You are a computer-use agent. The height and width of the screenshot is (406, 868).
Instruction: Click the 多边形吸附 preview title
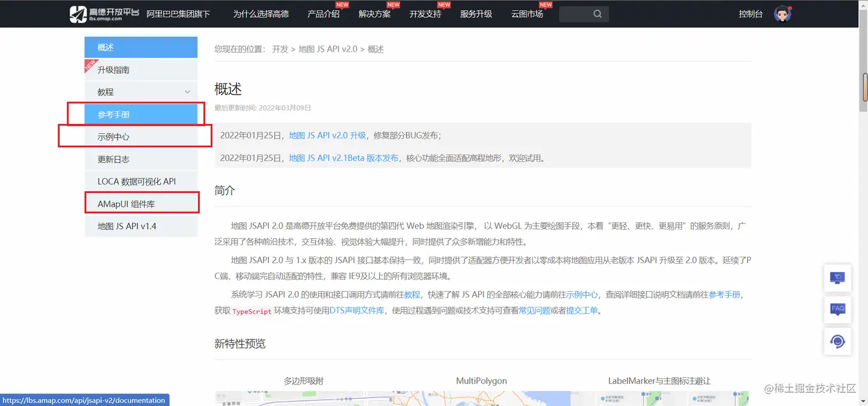click(304, 381)
